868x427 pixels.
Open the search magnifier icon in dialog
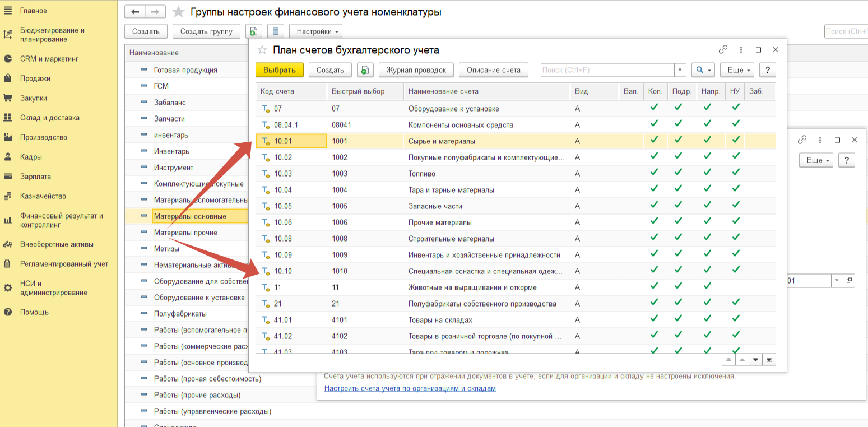coord(700,69)
